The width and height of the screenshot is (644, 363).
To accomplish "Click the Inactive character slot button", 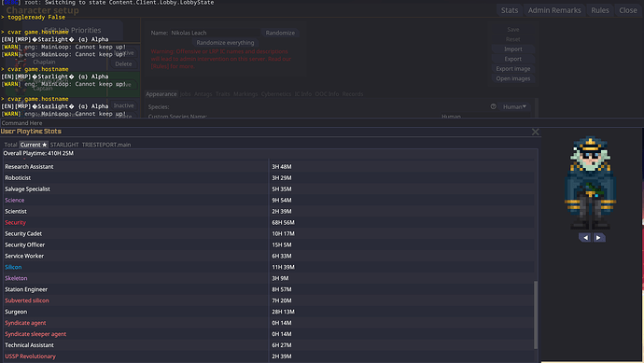I will point(123,105).
